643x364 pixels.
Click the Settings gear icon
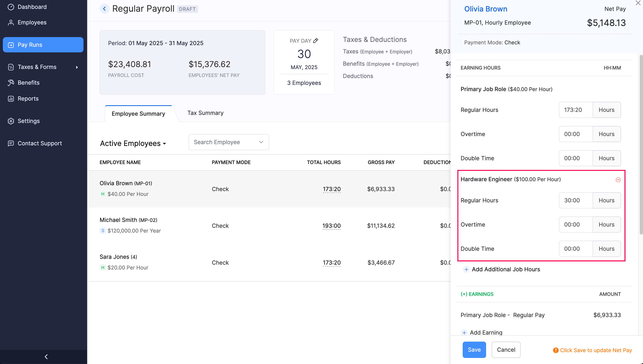click(x=11, y=121)
